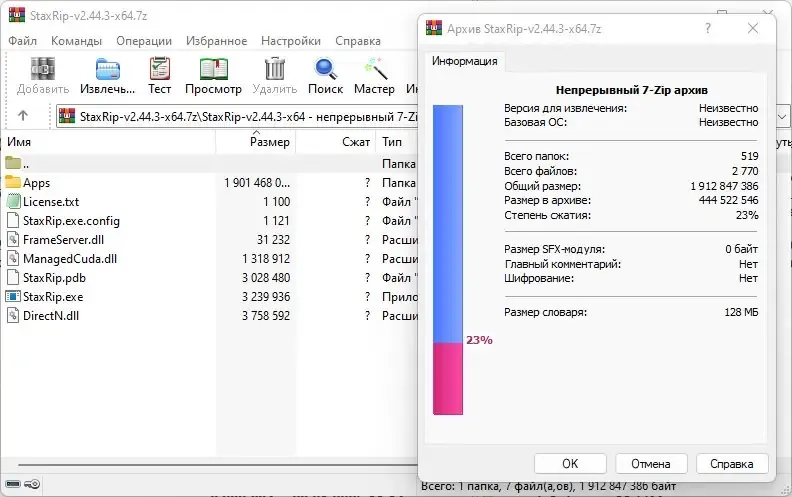The height and width of the screenshot is (497, 792).
Task: Click the compression ratio bar's pink section
Action: click(448, 378)
